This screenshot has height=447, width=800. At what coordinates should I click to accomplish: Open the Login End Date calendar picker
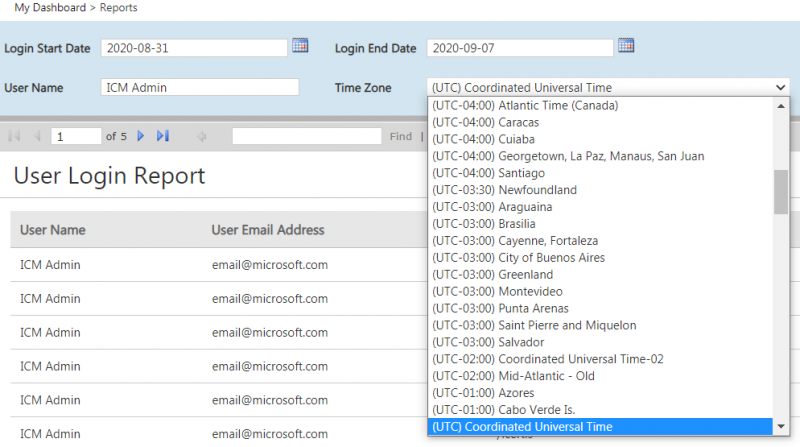pos(626,46)
